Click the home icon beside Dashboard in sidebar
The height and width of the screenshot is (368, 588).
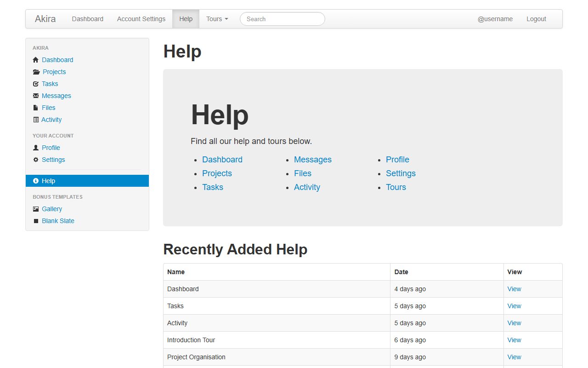coord(36,60)
